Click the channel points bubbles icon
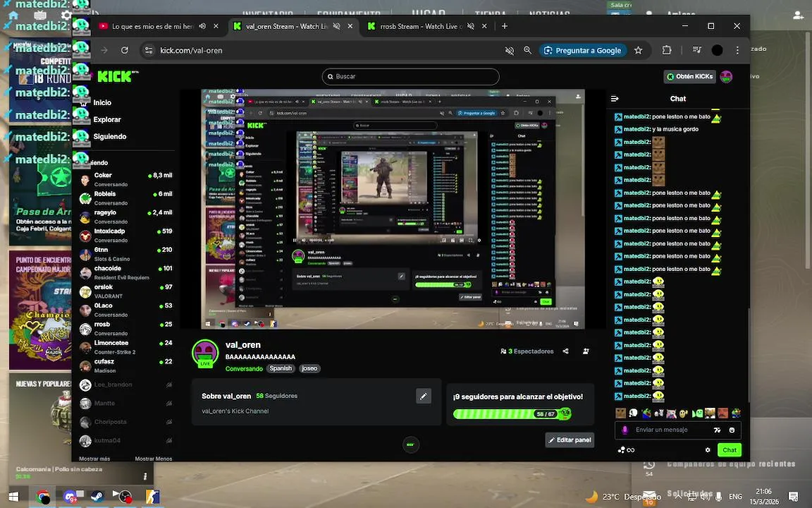 pos(622,450)
